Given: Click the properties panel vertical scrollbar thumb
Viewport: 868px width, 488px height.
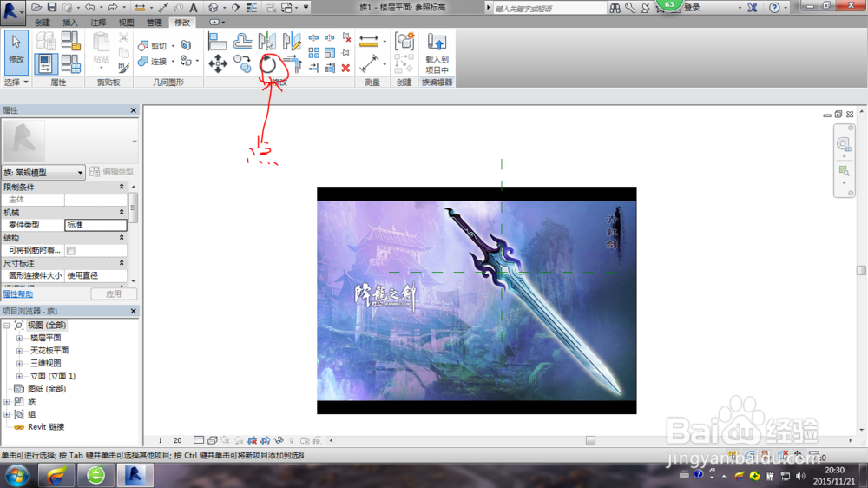Looking at the screenshot, I should pyautogui.click(x=133, y=207).
